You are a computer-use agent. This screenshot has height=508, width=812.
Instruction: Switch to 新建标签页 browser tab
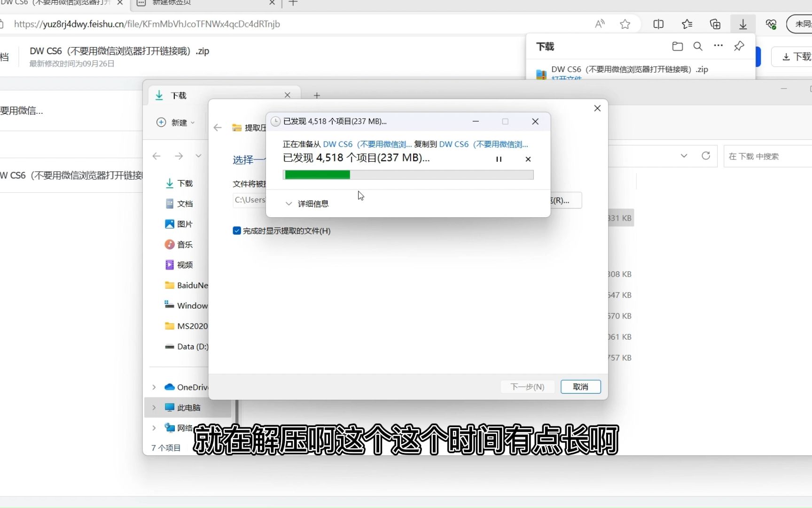(205, 3)
